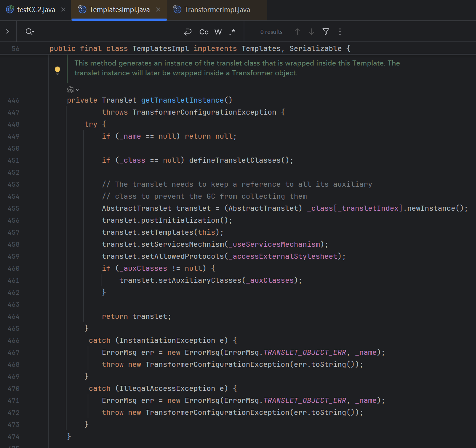476x448 pixels.
Task: Open the search history magnifier dropdown
Action: point(30,32)
